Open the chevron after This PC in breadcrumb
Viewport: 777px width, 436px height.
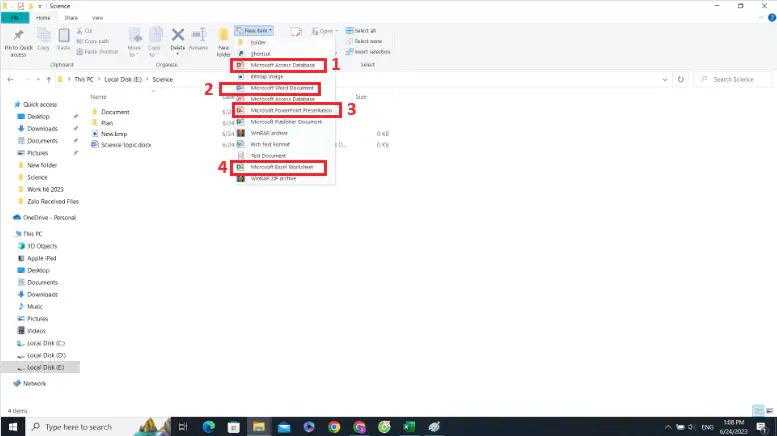(99, 79)
